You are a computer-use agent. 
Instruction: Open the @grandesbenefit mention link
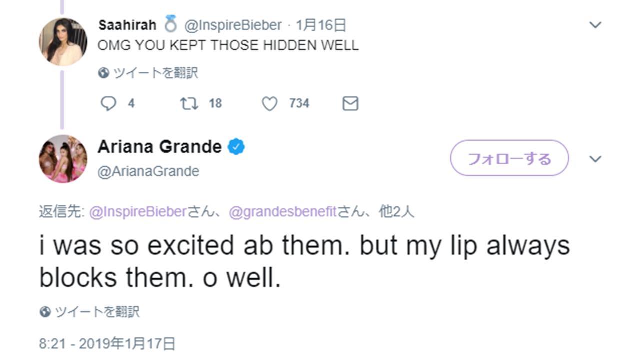[282, 212]
